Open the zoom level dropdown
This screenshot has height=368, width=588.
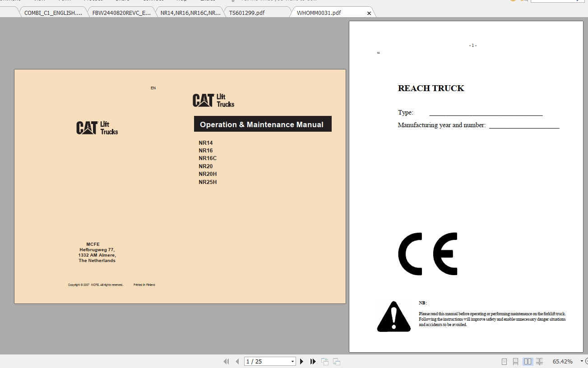[581, 361]
